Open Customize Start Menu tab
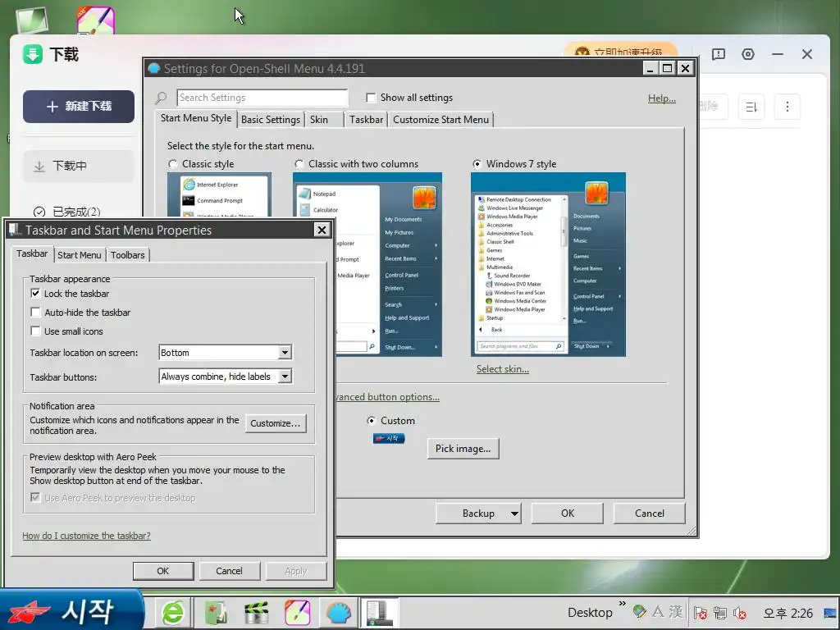The width and height of the screenshot is (840, 630). coord(441,120)
